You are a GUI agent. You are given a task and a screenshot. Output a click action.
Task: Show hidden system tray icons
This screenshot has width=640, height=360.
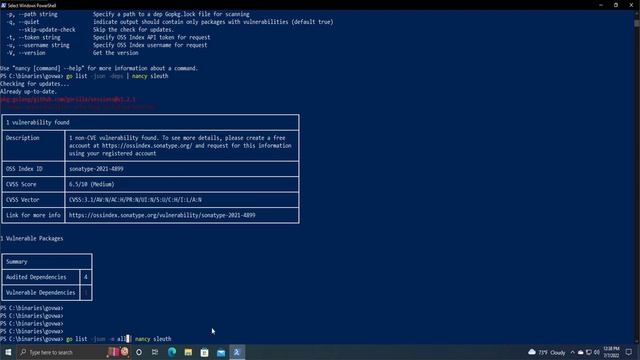click(572, 352)
